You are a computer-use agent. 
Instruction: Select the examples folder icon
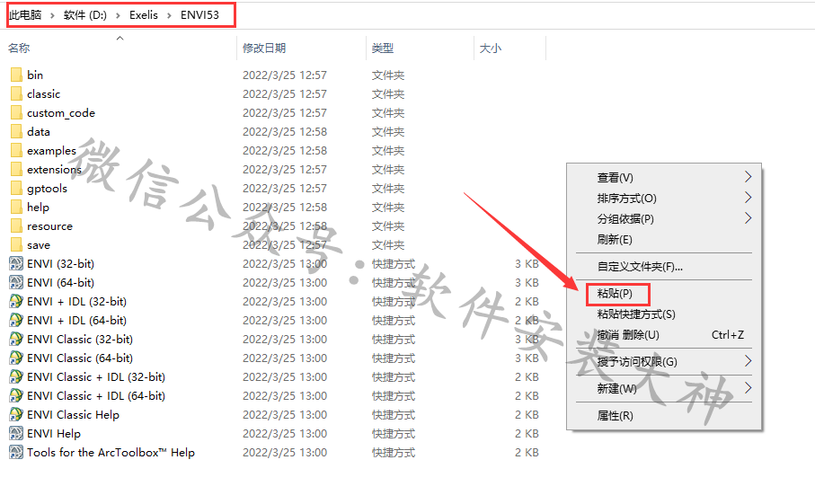16,151
